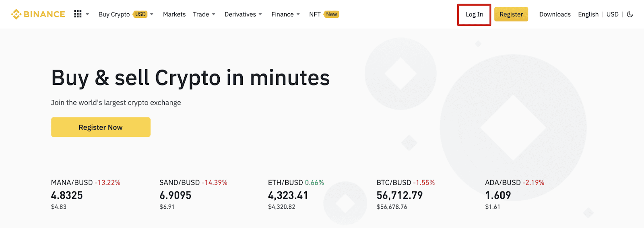Open the Derivatives menu

click(x=240, y=14)
